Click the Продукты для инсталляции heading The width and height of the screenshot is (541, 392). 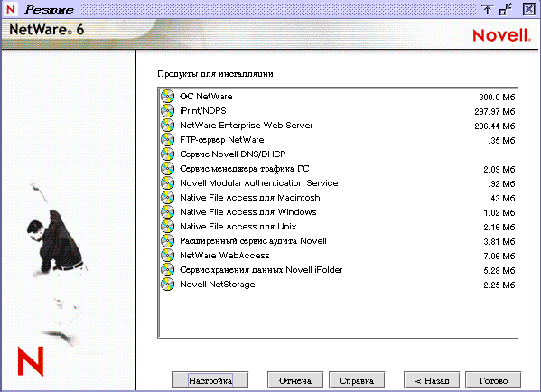(x=215, y=74)
